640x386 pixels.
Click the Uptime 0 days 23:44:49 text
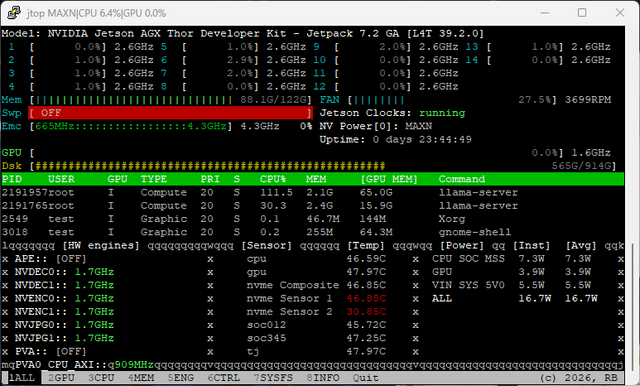point(396,140)
